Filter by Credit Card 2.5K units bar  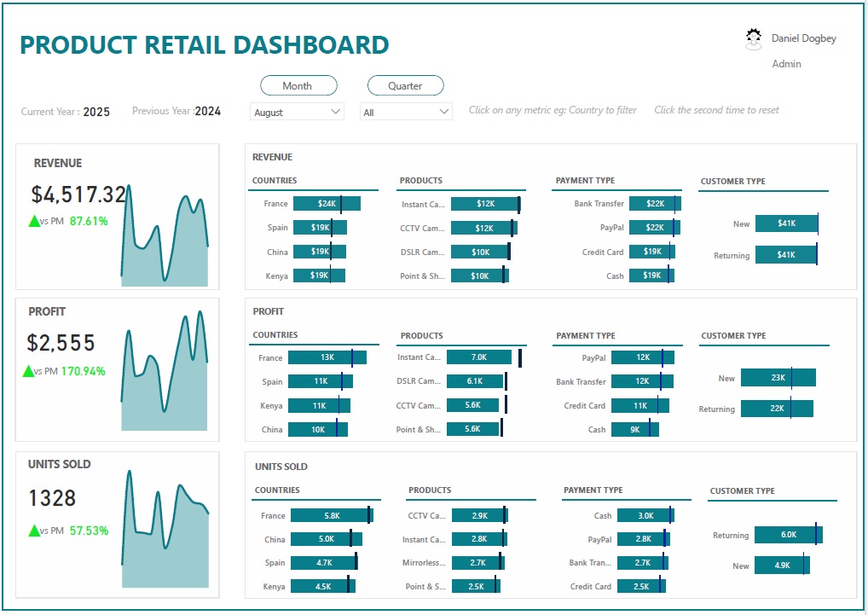coord(641,587)
